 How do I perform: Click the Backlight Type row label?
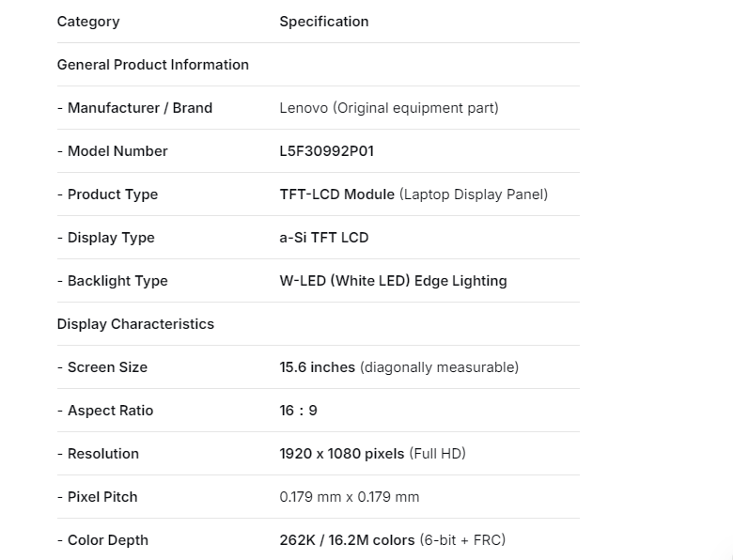tap(112, 281)
